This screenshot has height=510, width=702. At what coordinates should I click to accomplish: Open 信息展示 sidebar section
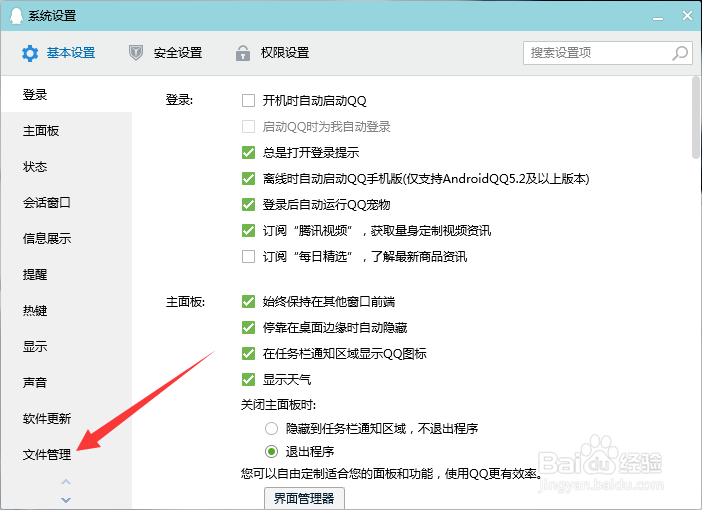pyautogui.click(x=66, y=238)
